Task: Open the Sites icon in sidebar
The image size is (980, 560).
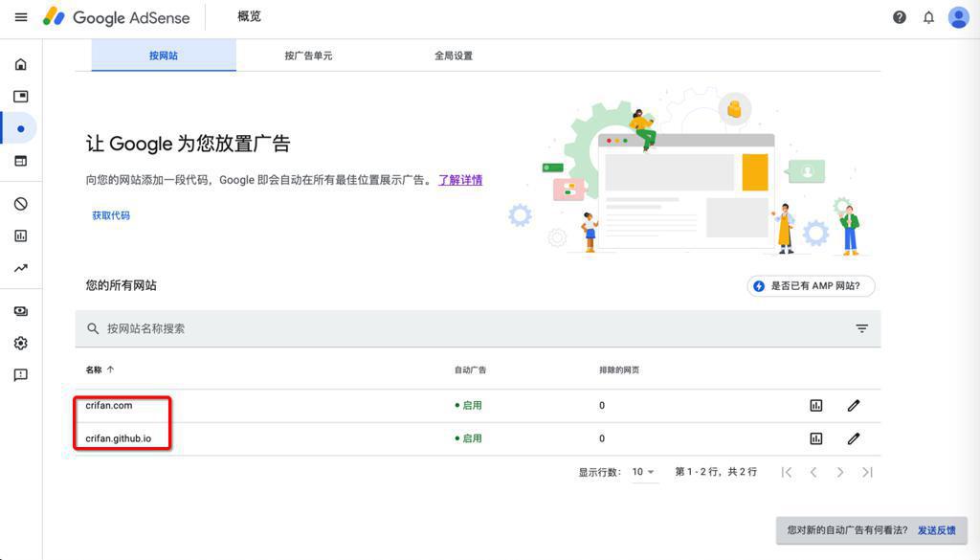Action: tap(21, 161)
